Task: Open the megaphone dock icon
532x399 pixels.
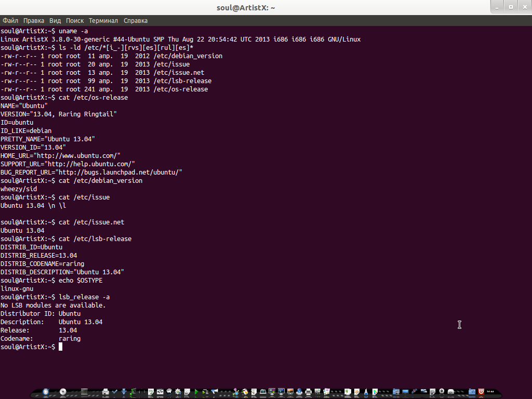Action: pos(215,391)
